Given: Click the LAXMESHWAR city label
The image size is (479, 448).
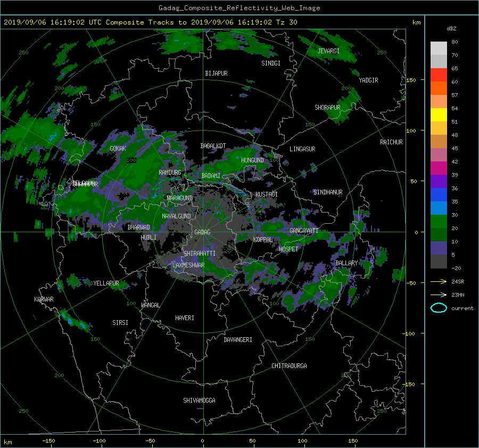Looking at the screenshot, I should (x=188, y=265).
